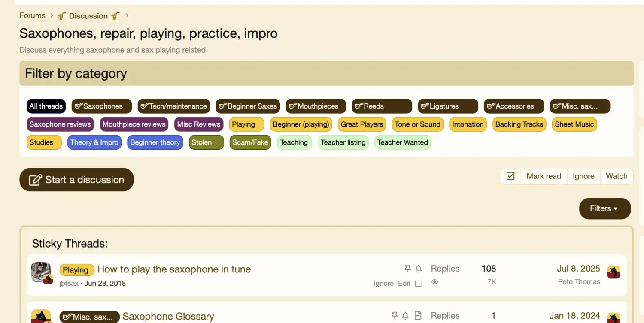Tick the checkbox in 'How to play the saxophone in tune' row

tap(418, 284)
